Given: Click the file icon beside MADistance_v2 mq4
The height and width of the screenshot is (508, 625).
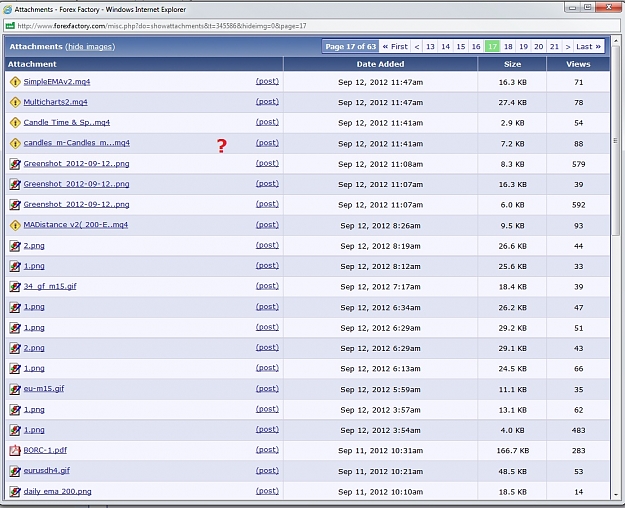Looking at the screenshot, I should click(x=15, y=225).
